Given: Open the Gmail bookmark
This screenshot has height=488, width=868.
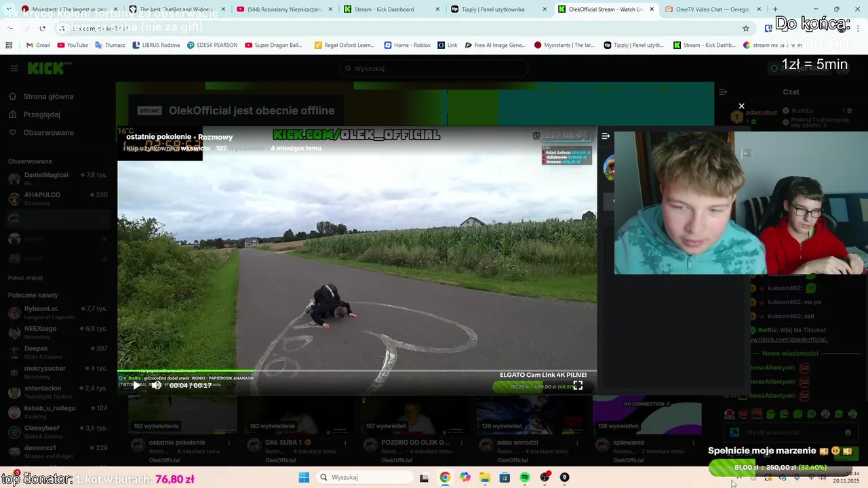Looking at the screenshot, I should (38, 45).
